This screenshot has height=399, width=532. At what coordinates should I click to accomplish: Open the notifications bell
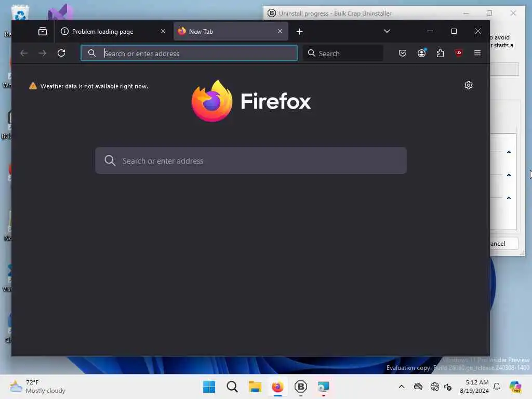click(x=497, y=387)
